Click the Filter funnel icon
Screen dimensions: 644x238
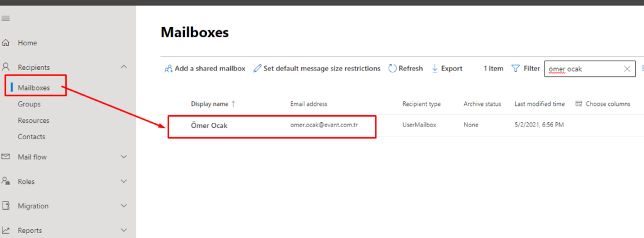click(516, 68)
